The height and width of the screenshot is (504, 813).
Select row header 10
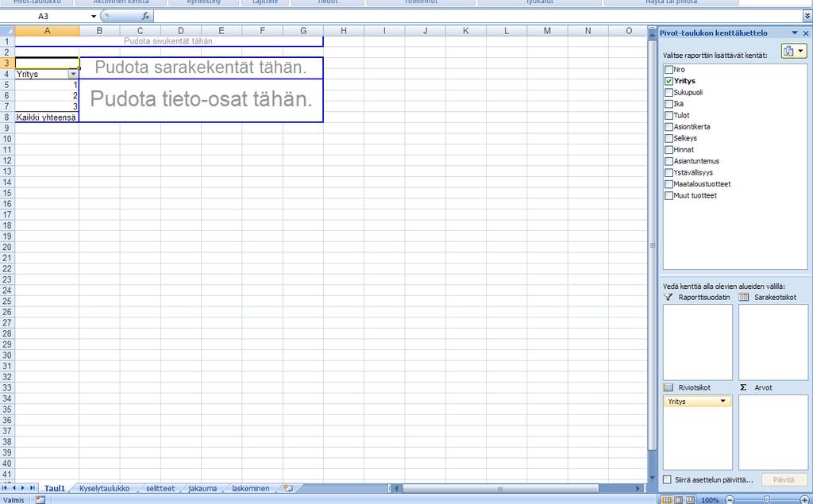[x=7, y=139]
